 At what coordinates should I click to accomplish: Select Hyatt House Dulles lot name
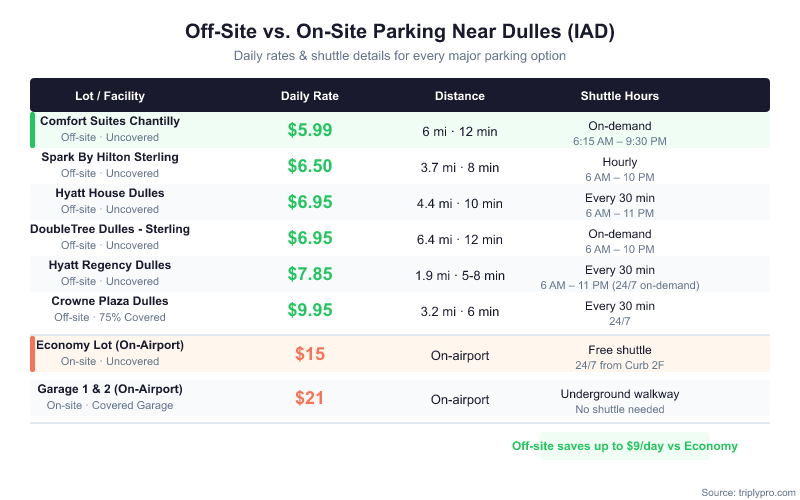click(110, 193)
